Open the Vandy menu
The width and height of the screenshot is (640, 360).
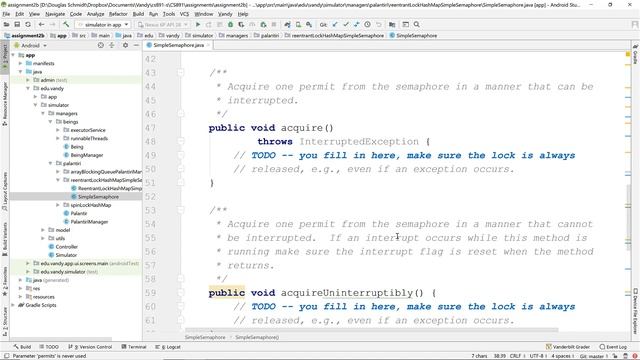(225, 14)
